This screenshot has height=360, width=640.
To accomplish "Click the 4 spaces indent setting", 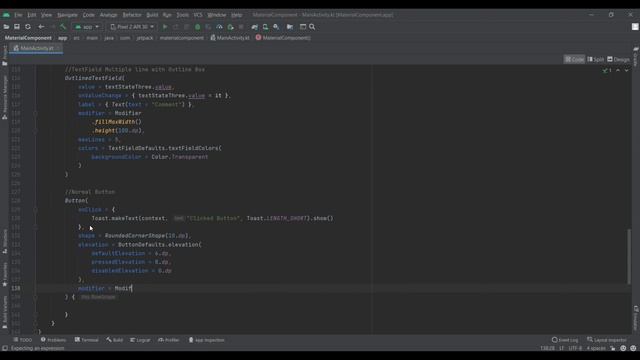I will point(596,348).
